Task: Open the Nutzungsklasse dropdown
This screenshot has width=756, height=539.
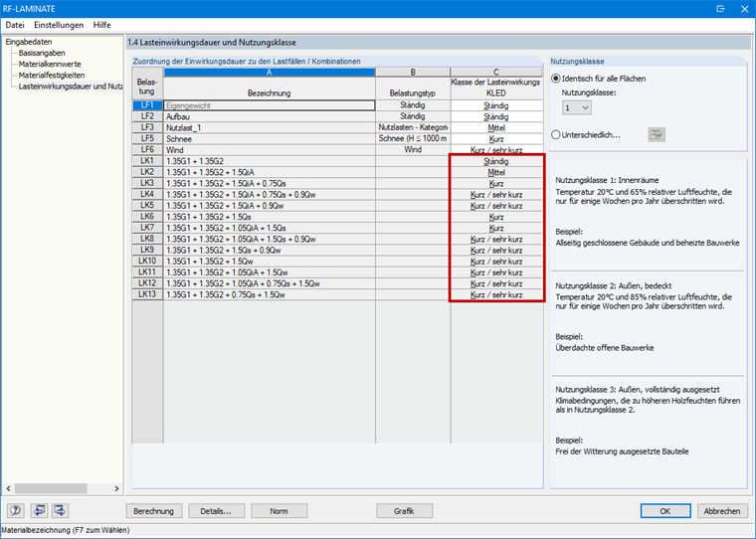Action: click(577, 107)
